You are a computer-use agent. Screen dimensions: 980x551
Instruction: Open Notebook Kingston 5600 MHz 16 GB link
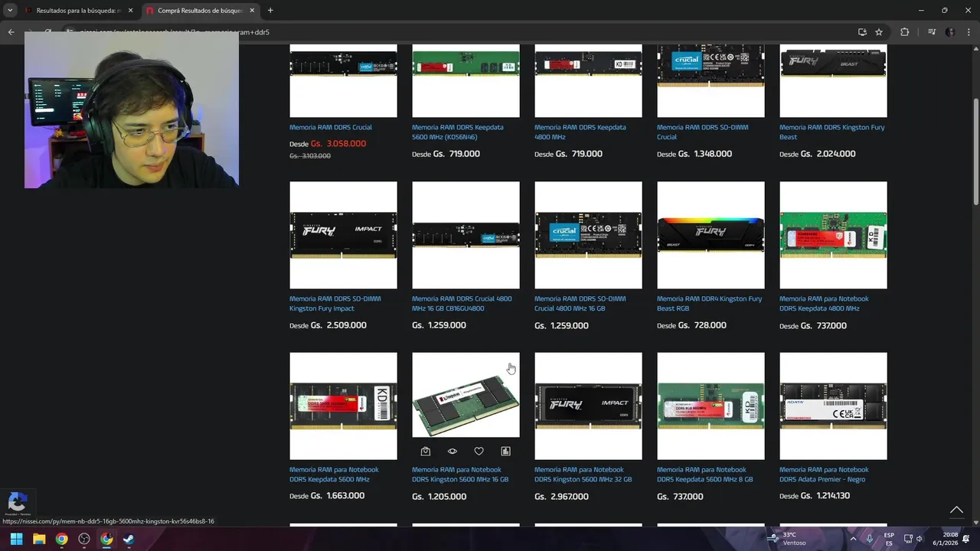(460, 474)
